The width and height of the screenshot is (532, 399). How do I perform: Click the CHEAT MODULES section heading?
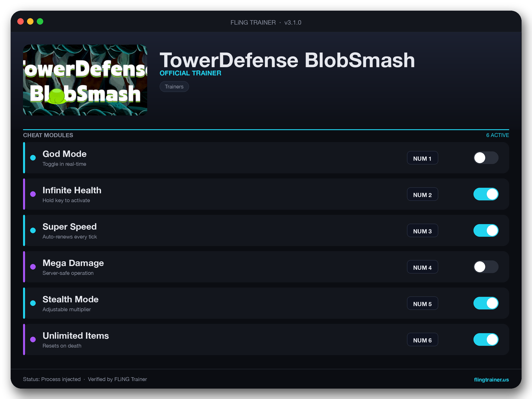48,135
